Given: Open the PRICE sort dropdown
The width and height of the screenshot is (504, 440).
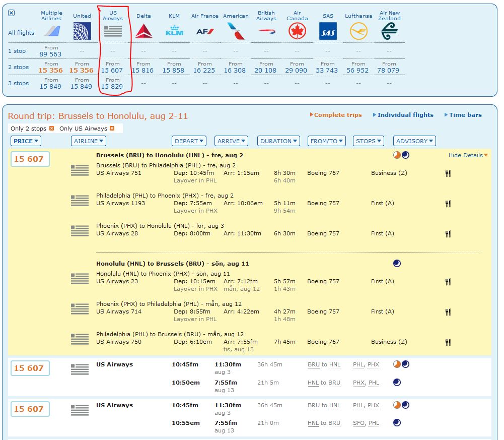Looking at the screenshot, I should pyautogui.click(x=26, y=141).
